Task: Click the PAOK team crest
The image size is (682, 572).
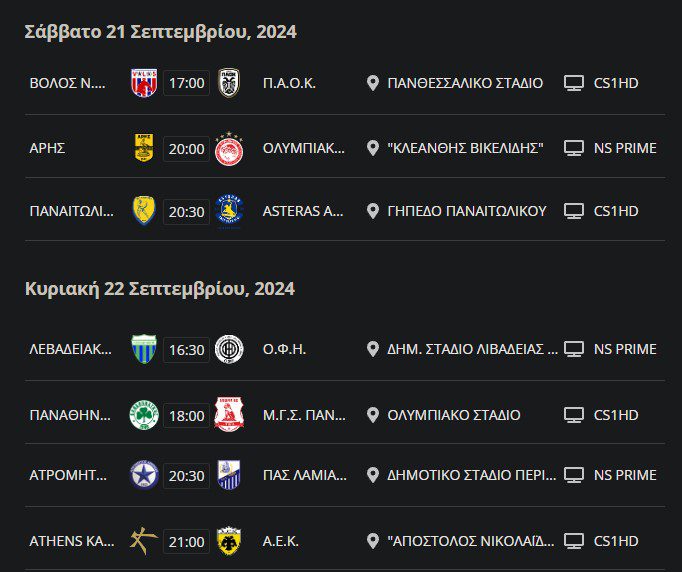Action: (x=228, y=83)
